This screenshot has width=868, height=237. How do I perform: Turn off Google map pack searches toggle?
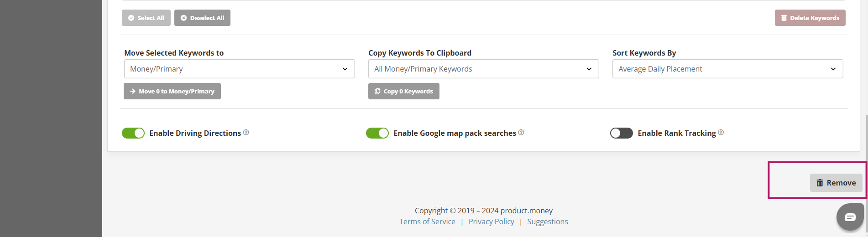377,133
